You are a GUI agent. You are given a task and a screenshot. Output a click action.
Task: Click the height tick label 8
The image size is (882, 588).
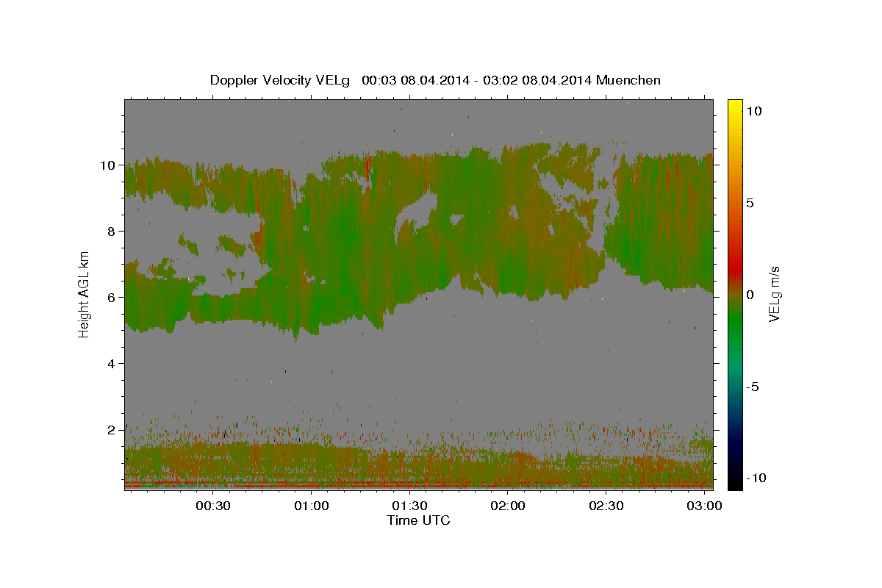coord(112,232)
